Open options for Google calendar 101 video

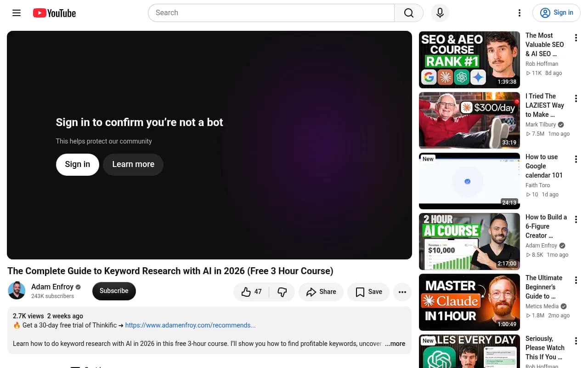576,159
